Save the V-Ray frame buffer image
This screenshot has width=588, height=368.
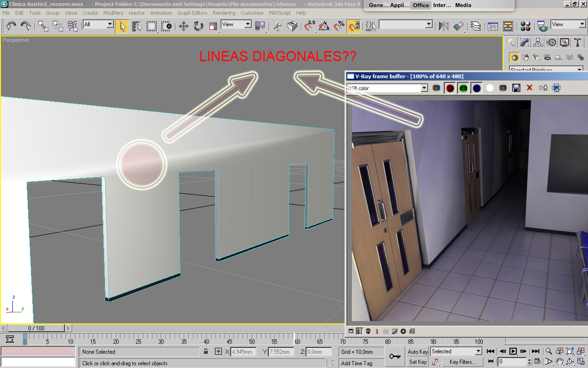516,88
